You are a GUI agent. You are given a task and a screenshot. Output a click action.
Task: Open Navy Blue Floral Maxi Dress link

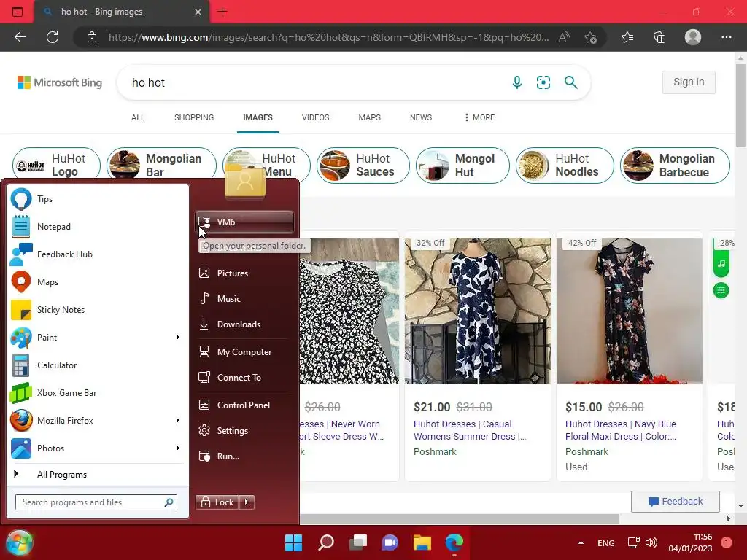click(x=620, y=430)
